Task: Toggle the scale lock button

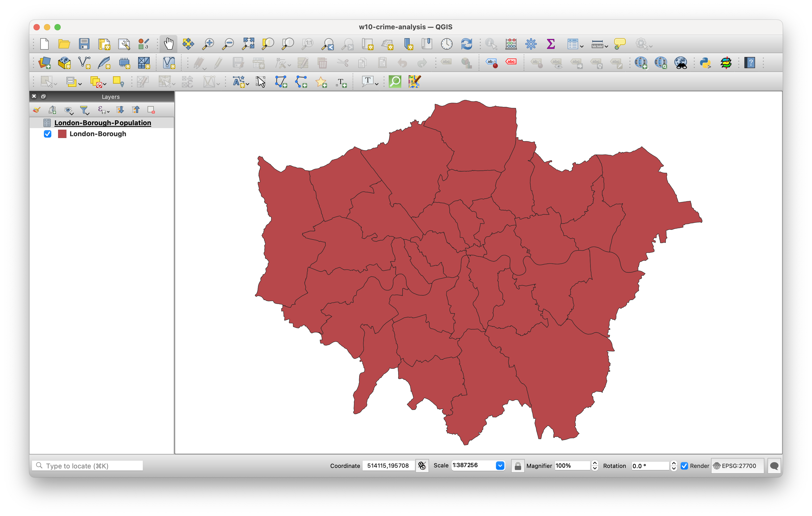Action: [x=518, y=466]
